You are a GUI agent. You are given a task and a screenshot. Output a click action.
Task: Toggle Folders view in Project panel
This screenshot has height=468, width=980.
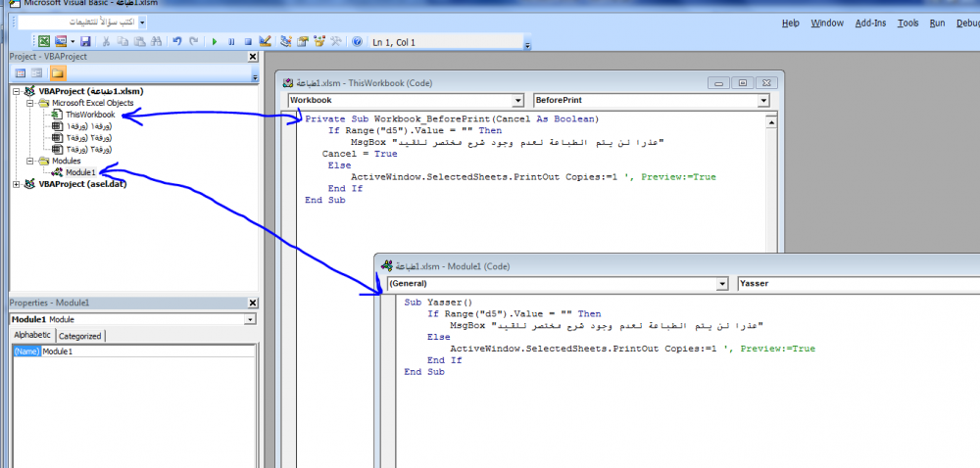point(58,72)
